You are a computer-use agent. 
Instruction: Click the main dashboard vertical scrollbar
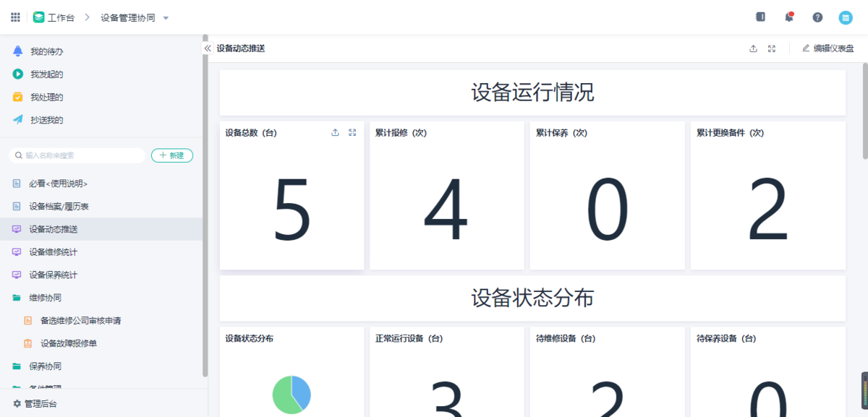865,111
